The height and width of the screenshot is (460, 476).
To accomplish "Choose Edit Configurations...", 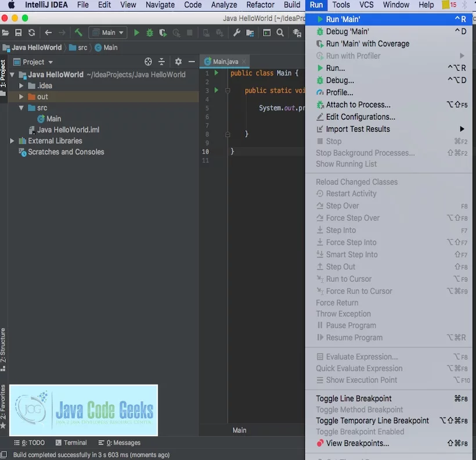I will click(x=388, y=117).
